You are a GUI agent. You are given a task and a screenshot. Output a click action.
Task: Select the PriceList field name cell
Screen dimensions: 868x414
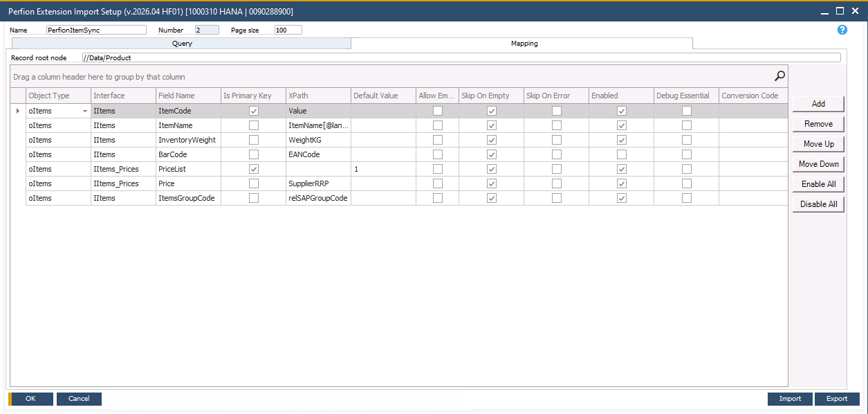click(x=188, y=169)
